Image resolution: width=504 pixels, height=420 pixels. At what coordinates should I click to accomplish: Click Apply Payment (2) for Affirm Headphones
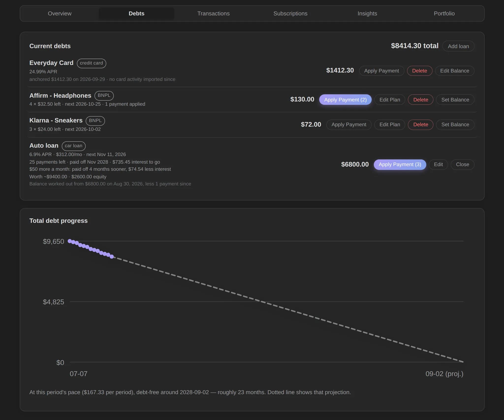(x=345, y=100)
